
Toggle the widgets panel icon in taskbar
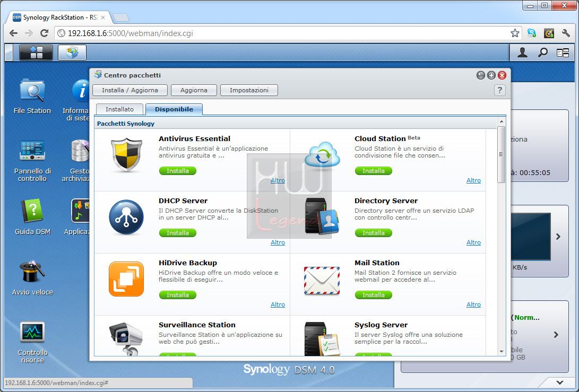pos(563,53)
